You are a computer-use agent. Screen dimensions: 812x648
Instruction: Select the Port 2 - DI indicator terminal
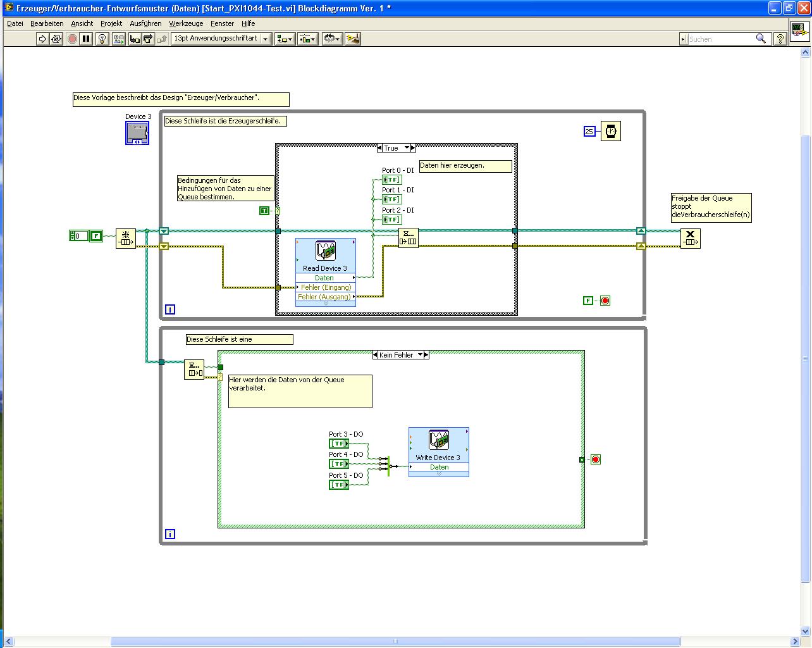point(392,220)
